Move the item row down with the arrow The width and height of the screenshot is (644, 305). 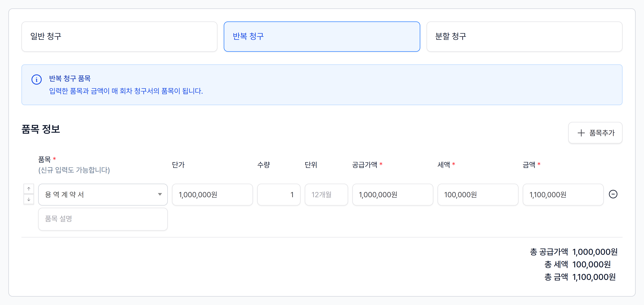tap(29, 199)
